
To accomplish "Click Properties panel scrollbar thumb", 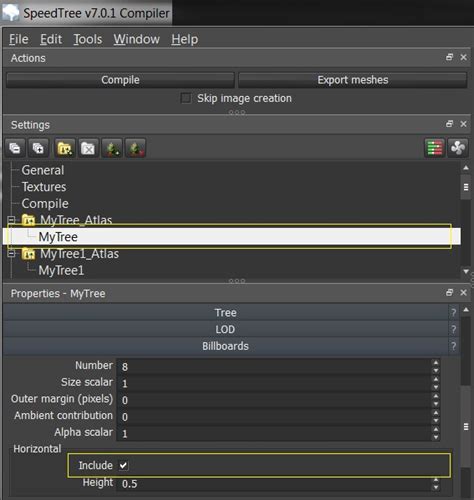I will point(466,427).
